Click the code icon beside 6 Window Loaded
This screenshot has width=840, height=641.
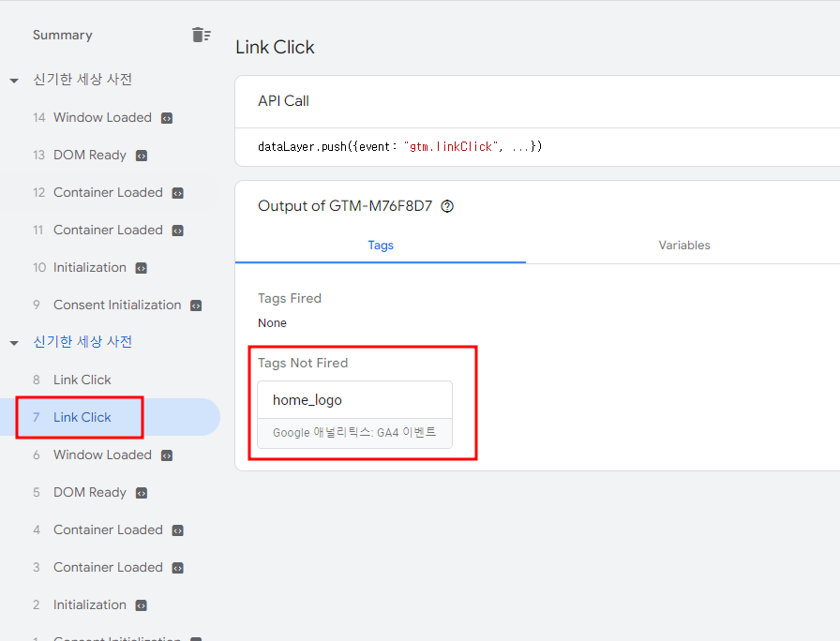point(167,455)
